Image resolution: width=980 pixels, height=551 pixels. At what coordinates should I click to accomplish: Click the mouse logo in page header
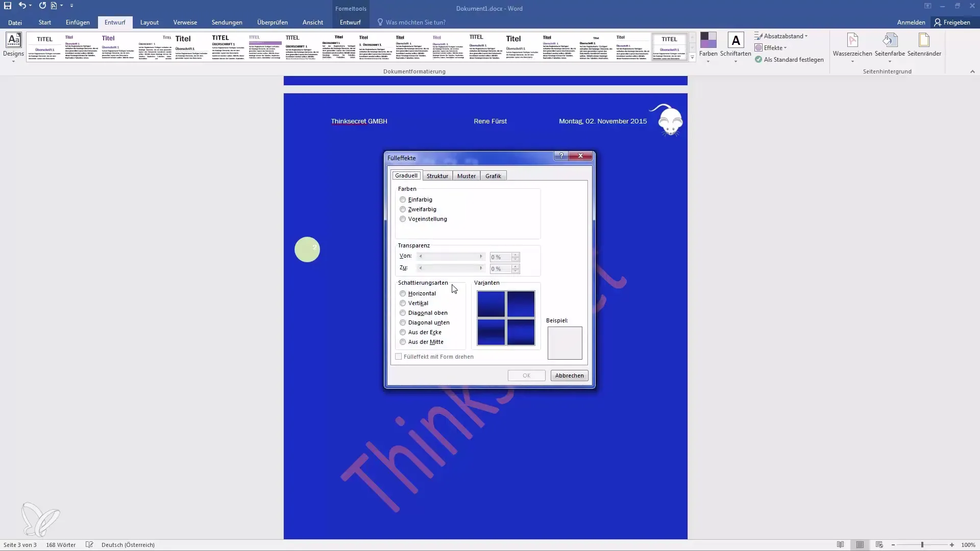coord(667,120)
